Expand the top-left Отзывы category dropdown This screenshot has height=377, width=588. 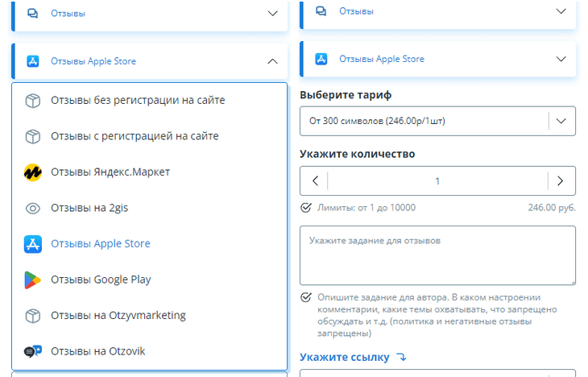(x=271, y=14)
